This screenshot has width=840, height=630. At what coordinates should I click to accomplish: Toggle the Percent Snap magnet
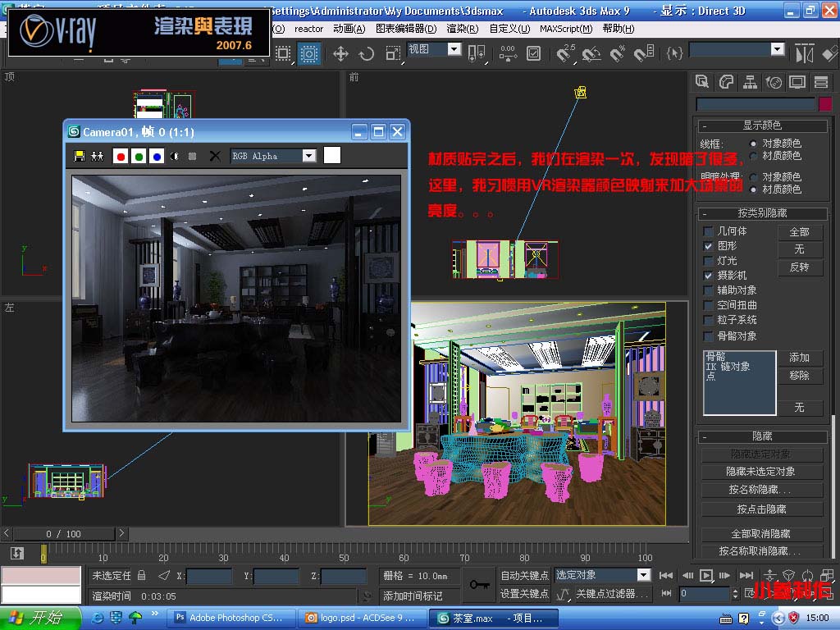pos(617,53)
